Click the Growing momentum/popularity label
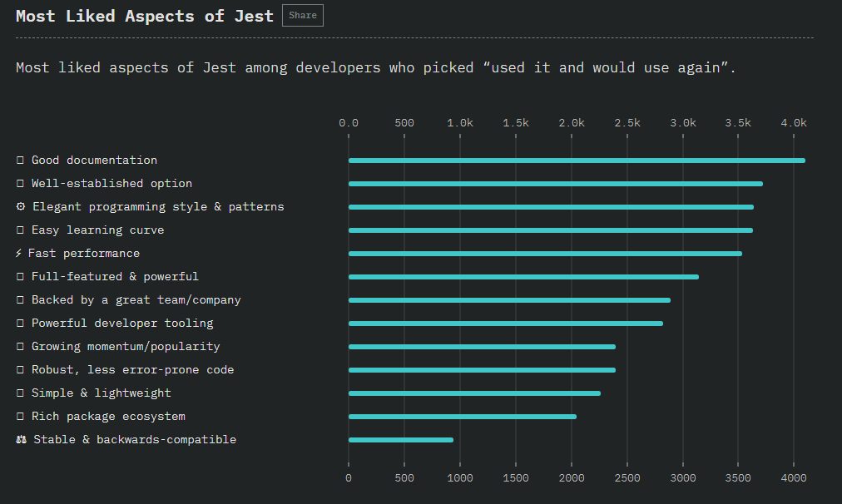842x504 pixels. [126, 347]
